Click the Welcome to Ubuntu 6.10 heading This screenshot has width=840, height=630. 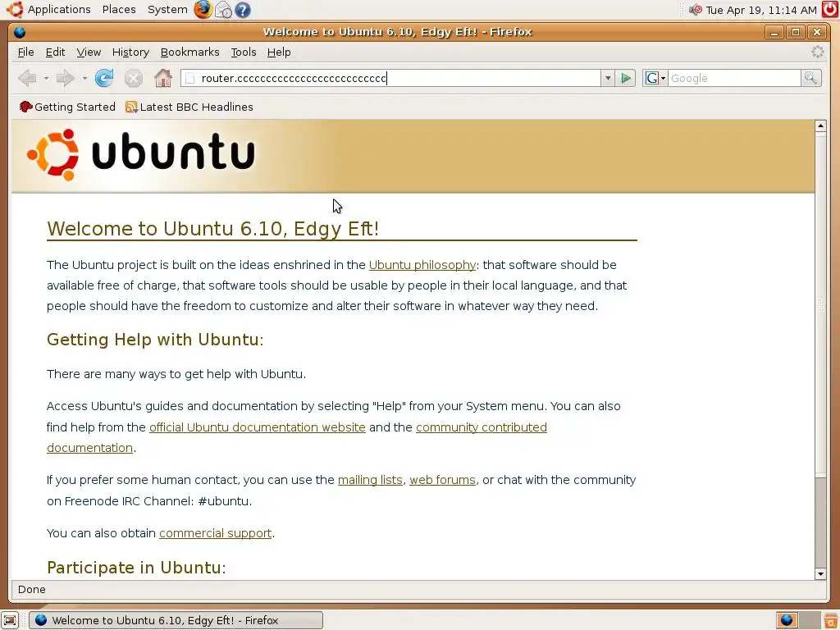pos(212,229)
